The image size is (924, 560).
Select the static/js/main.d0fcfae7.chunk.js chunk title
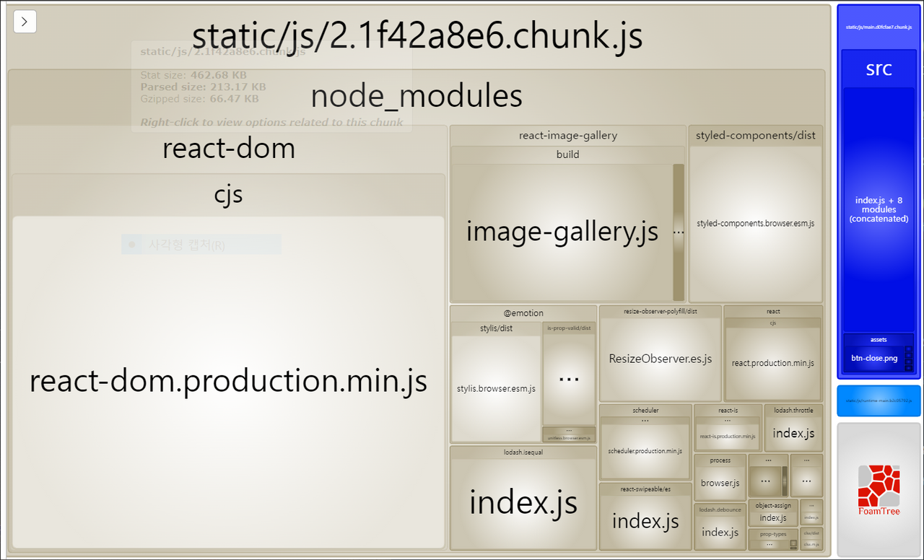[x=879, y=27]
